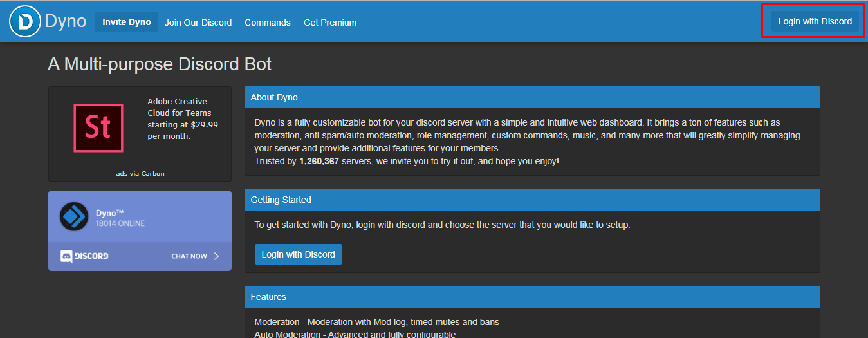
Task: Open ads via Carbon link
Action: coord(140,174)
